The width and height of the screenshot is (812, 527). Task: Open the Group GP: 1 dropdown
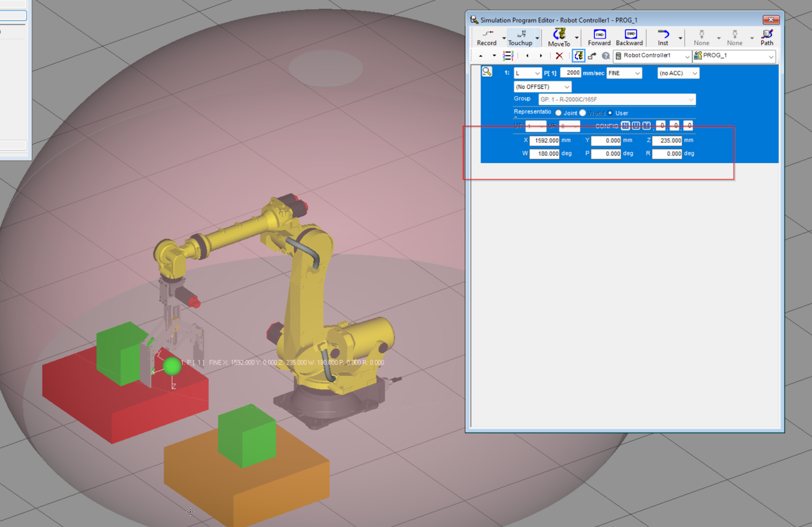pyautogui.click(x=617, y=100)
